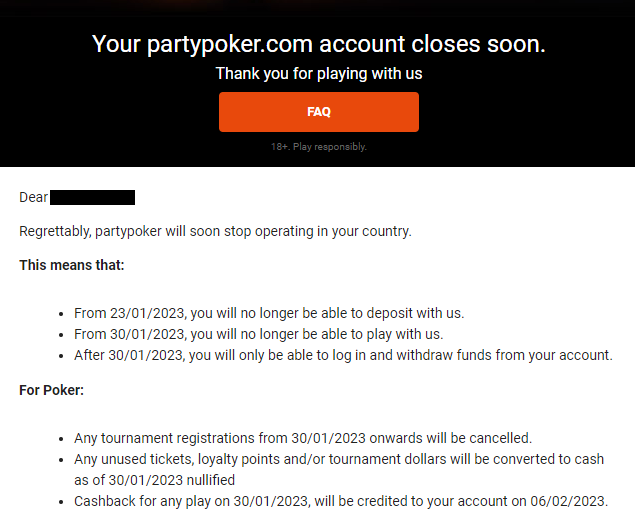Click 'Thank you for playing with us' subtitle
The image size is (635, 518).
318,74
